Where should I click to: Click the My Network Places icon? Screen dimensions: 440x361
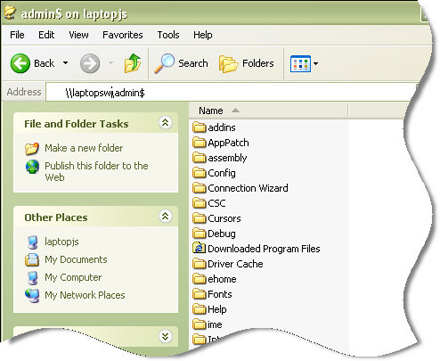(32, 296)
